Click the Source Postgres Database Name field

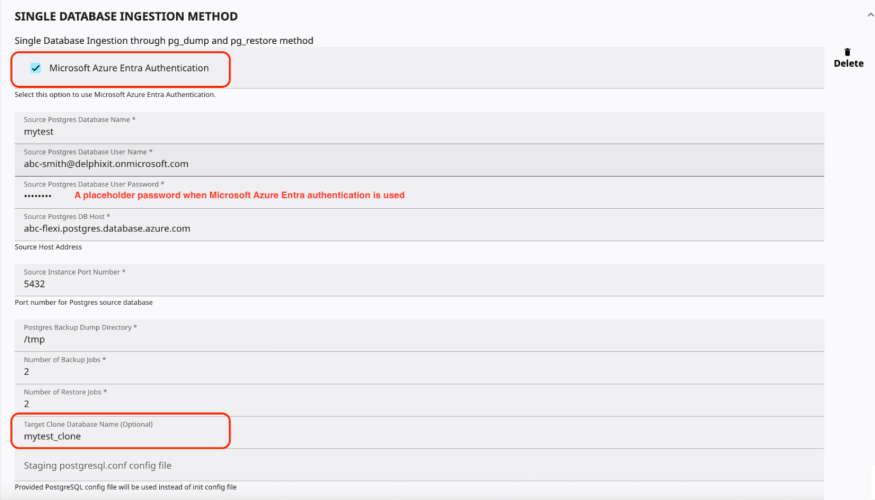pos(420,131)
